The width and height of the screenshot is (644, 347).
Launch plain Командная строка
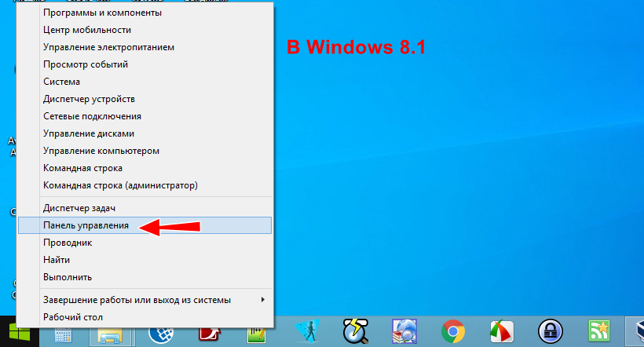pos(145,168)
